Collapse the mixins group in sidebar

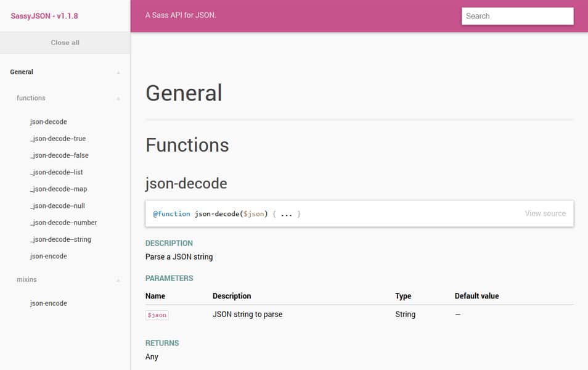click(117, 280)
